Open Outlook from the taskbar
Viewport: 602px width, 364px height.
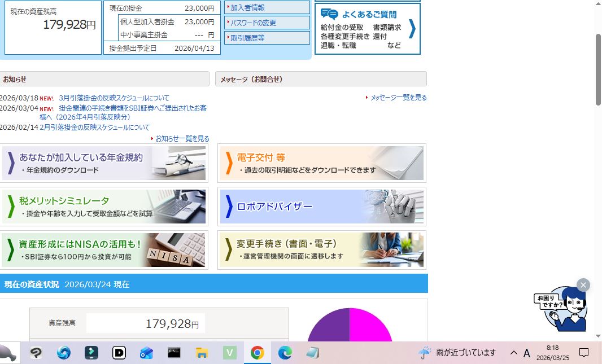tap(146, 353)
